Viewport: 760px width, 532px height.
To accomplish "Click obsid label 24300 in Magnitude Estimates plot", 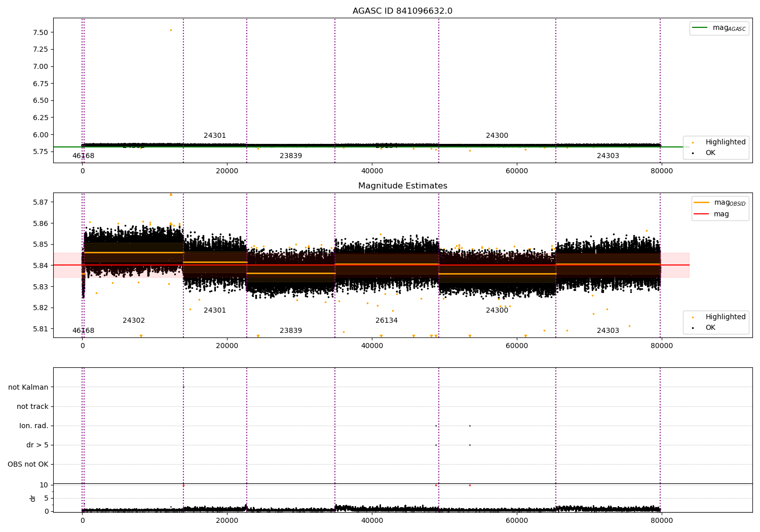I will (497, 311).
